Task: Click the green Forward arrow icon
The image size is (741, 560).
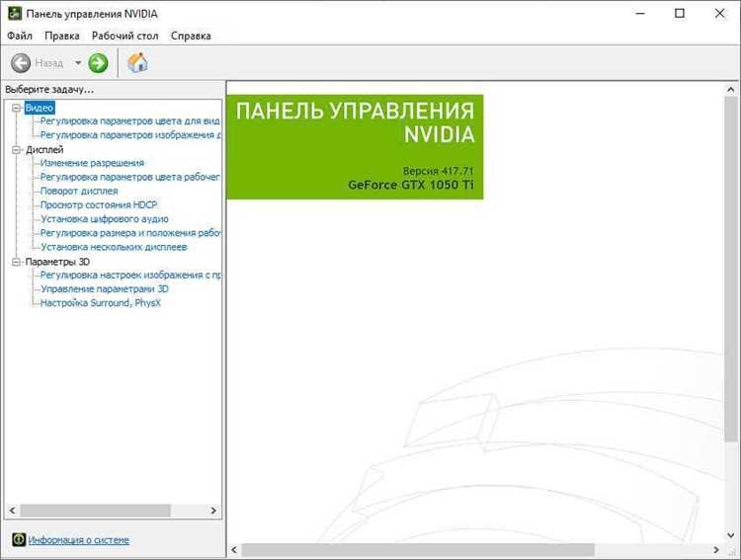Action: coord(98,63)
